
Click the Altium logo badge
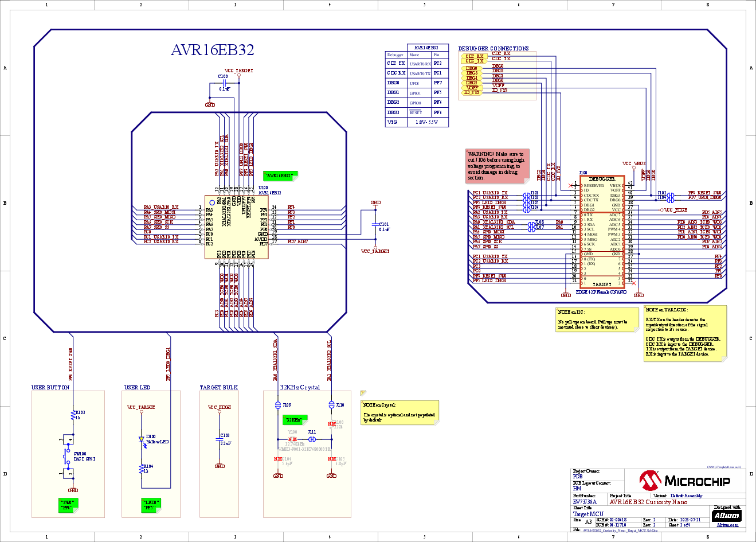[727, 515]
